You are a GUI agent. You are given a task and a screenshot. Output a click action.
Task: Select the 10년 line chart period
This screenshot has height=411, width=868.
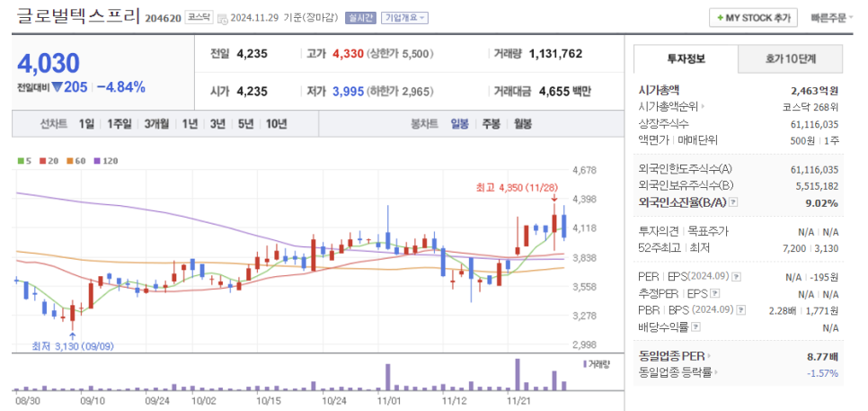click(x=276, y=124)
